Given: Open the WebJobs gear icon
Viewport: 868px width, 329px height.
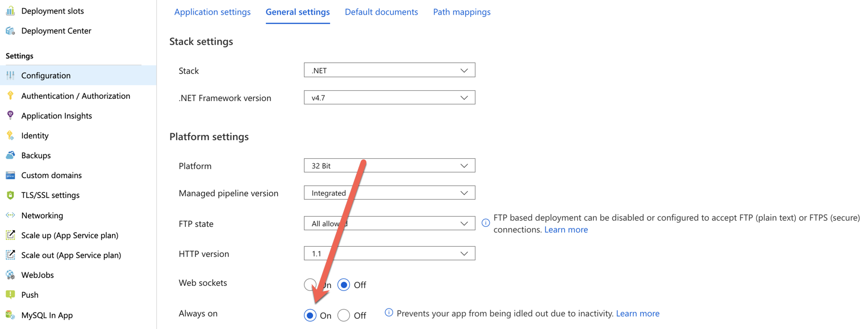Looking at the screenshot, I should pos(10,275).
